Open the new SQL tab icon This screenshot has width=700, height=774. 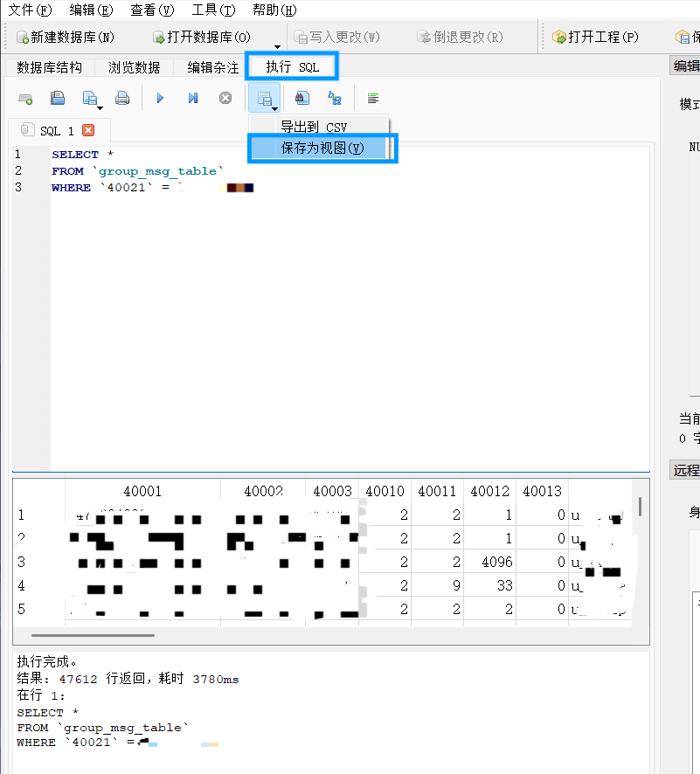pyautogui.click(x=25, y=98)
